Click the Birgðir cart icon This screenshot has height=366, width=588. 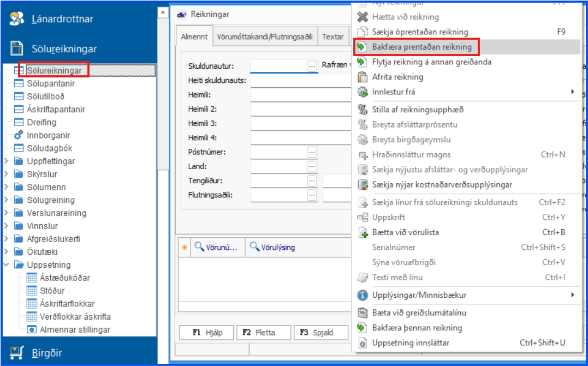pos(17,351)
